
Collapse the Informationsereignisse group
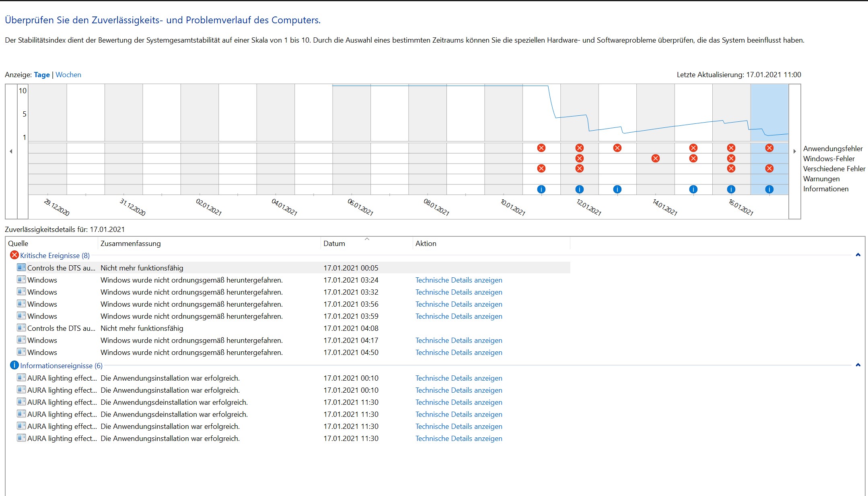858,365
